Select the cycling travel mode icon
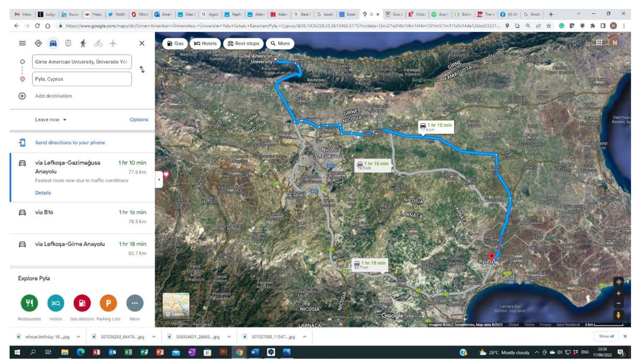This screenshot has height=364, width=632. 98,43
